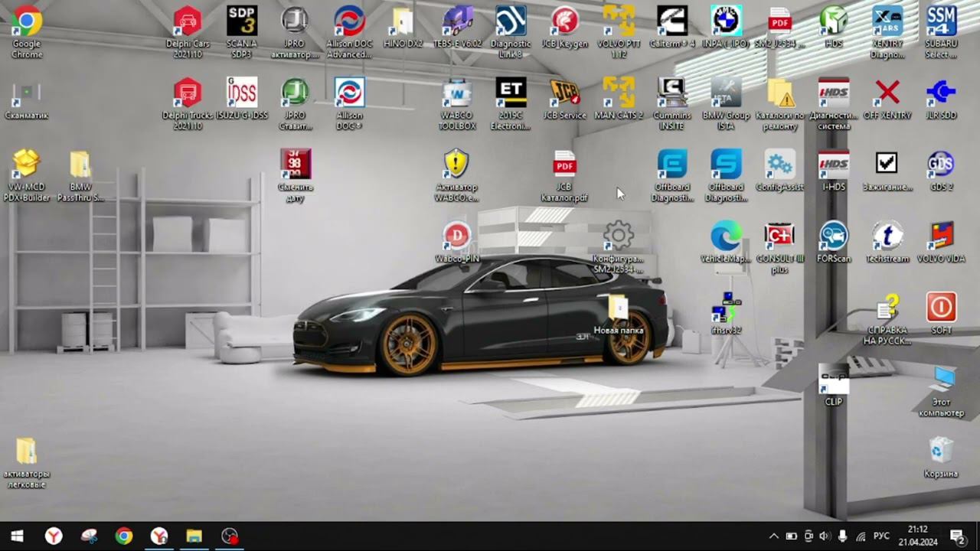Screen dimensions: 980x551
Task: Show hidden system tray icons
Action: pyautogui.click(x=773, y=536)
